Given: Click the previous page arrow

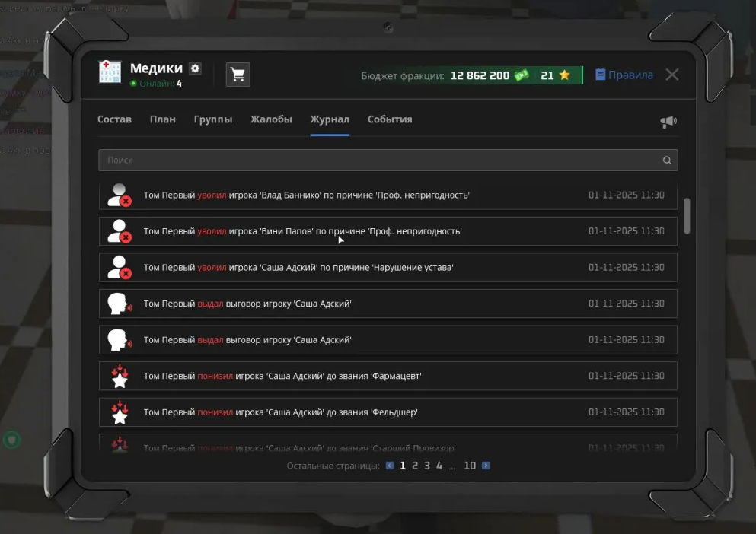Looking at the screenshot, I should click(390, 466).
